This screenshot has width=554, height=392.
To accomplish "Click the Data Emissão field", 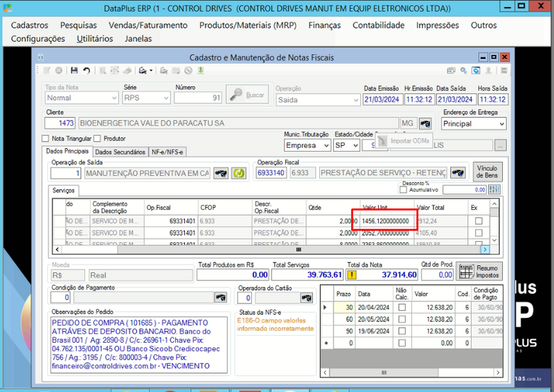I will click(382, 100).
